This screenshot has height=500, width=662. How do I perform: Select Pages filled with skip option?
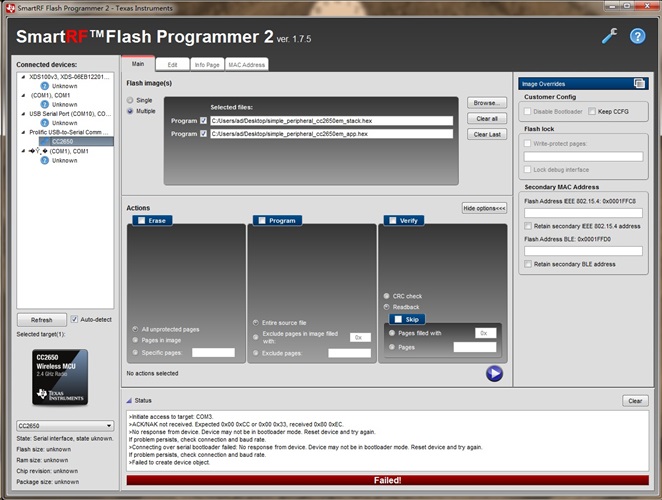click(392, 333)
